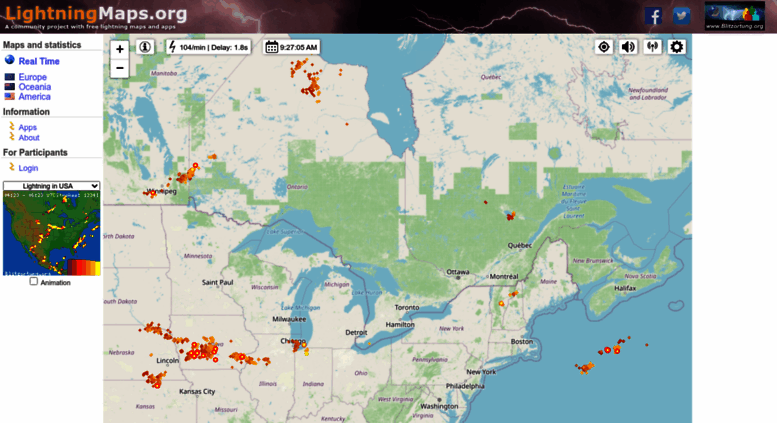The image size is (777, 423).
Task: Show detector stations on the map
Action: [653, 47]
